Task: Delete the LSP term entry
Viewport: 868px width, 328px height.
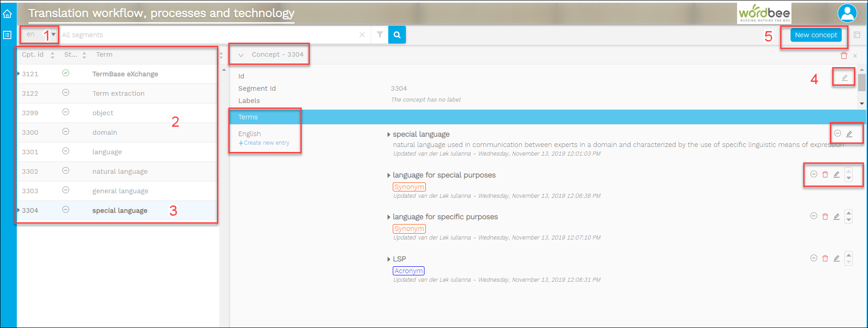Action: pos(825,258)
